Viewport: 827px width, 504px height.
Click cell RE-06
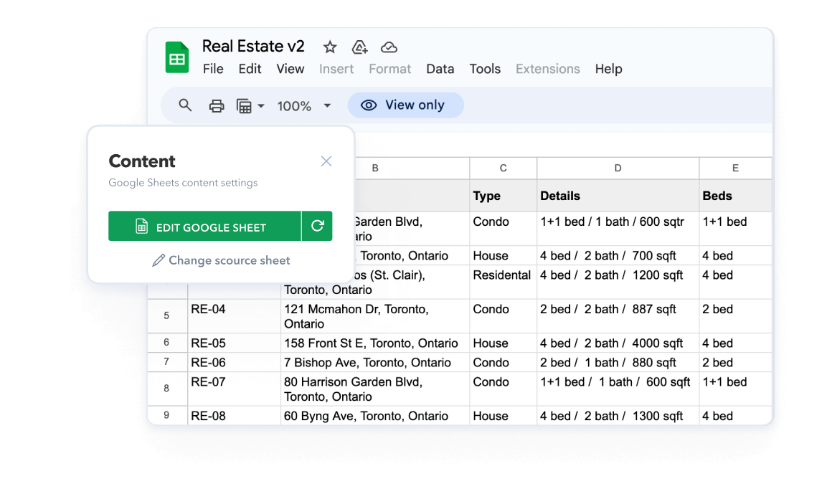[234, 362]
